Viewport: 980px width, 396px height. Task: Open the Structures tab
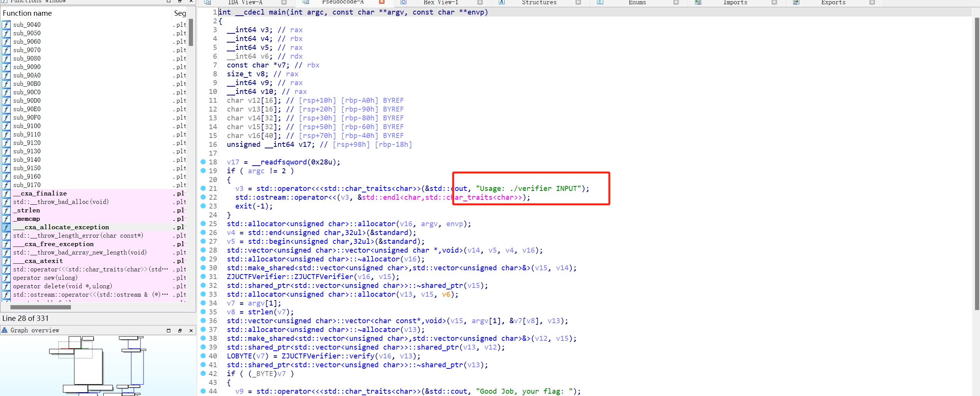pyautogui.click(x=539, y=3)
